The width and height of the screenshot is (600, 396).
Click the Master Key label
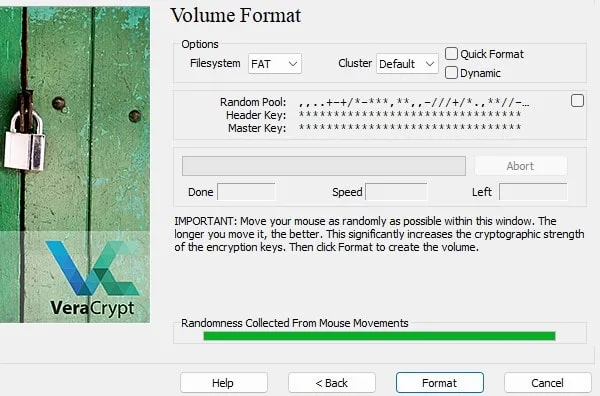pos(257,128)
